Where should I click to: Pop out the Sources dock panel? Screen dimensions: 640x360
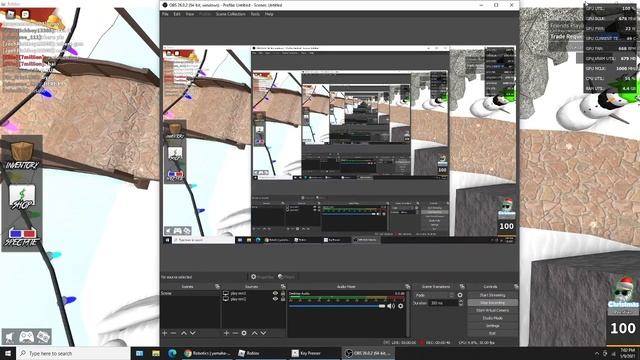point(283,287)
